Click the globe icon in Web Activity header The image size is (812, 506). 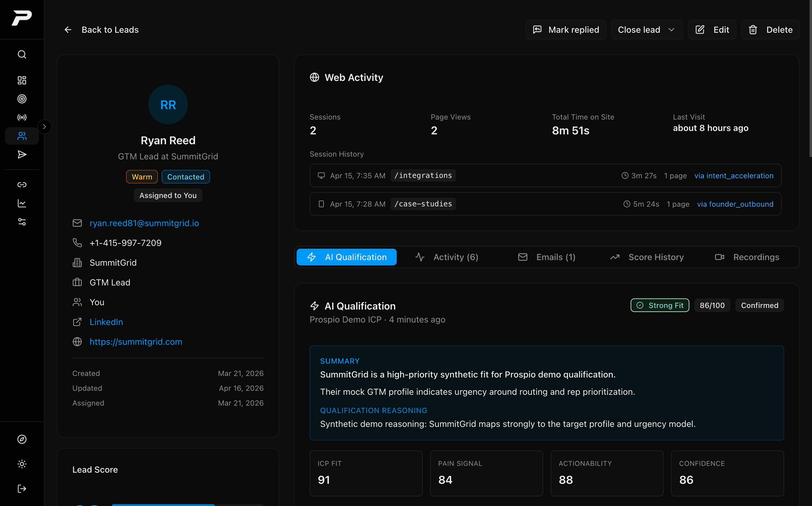click(314, 77)
